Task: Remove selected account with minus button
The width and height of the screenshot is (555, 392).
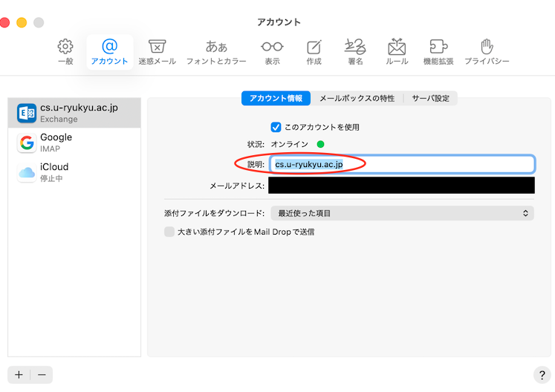Action: click(42, 375)
